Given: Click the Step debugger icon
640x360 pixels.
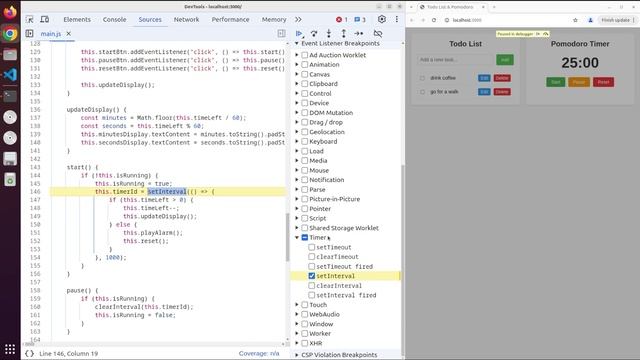Looking at the screenshot, I should click(x=359, y=34).
